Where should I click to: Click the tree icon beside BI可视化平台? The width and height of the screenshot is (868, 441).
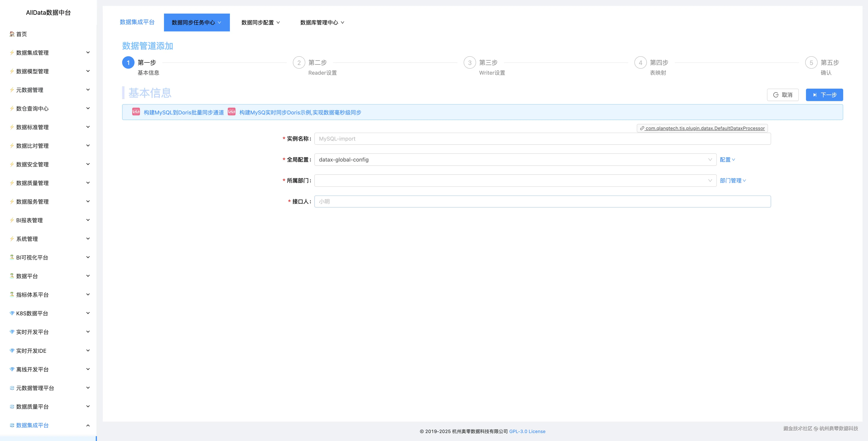pos(11,257)
